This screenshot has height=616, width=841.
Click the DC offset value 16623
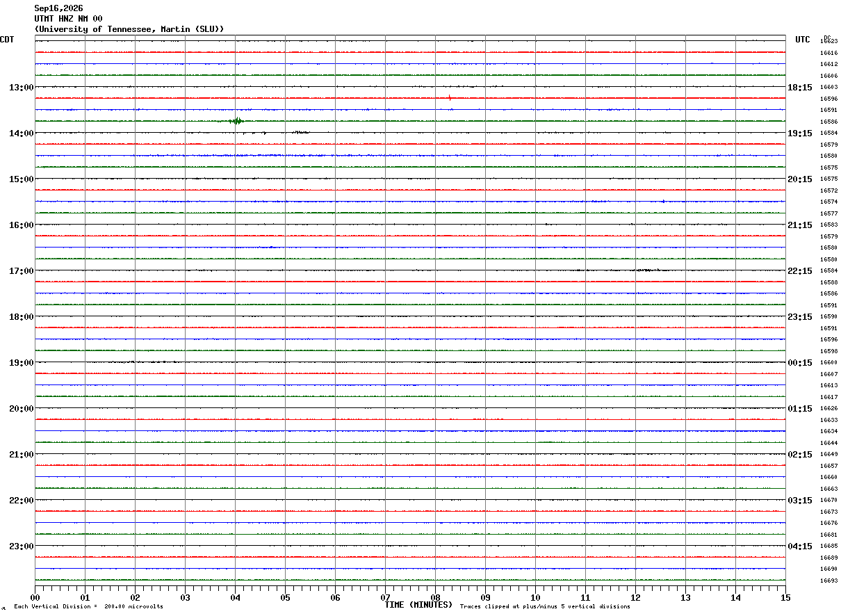click(829, 42)
